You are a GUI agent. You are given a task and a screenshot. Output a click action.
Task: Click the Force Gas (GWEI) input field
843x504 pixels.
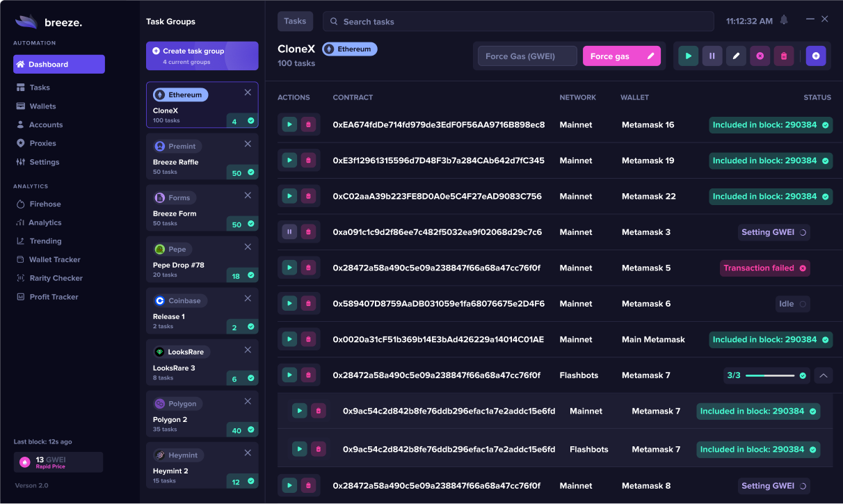[527, 56]
